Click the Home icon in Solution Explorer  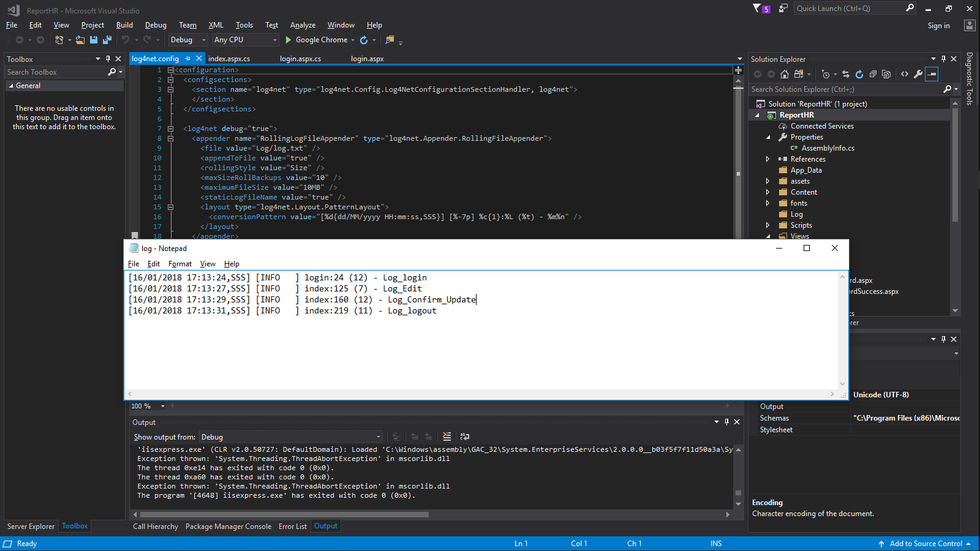pyautogui.click(x=785, y=74)
